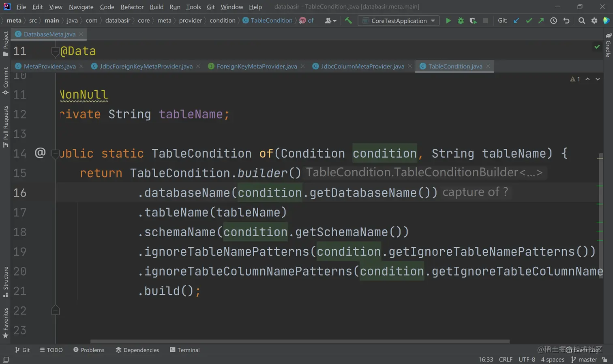
Task: Build project with the hammer icon
Action: pos(348,21)
